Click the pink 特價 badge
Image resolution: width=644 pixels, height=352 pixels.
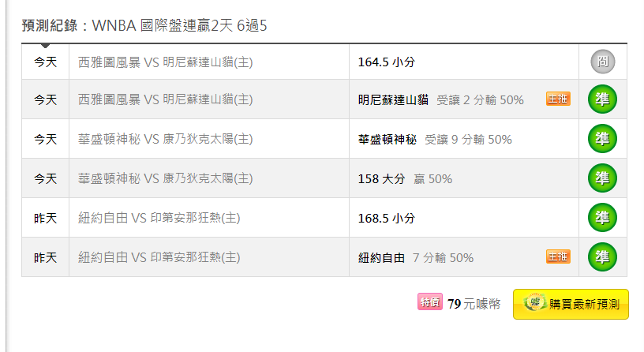point(430,302)
